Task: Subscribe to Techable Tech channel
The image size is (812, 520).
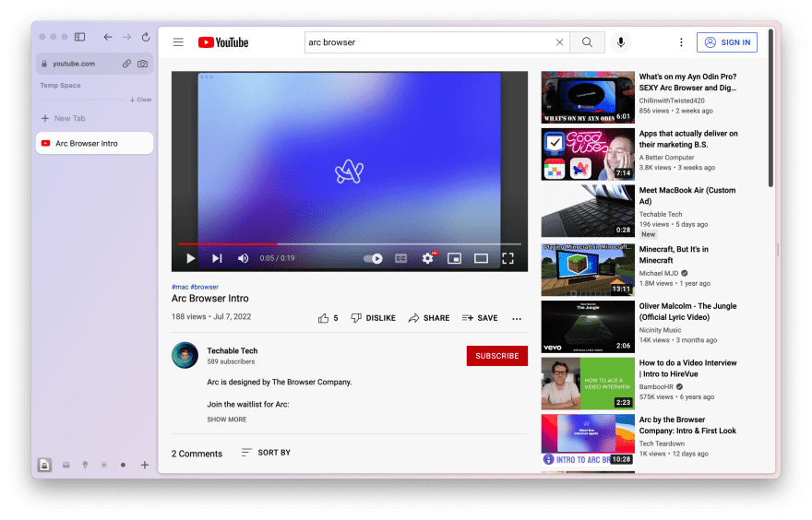Action: 497,356
